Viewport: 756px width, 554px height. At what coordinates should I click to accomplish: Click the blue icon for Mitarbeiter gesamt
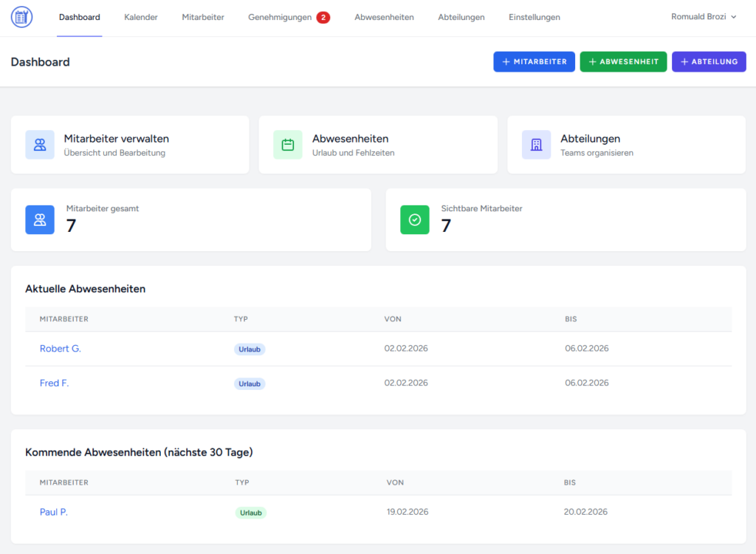pos(40,219)
